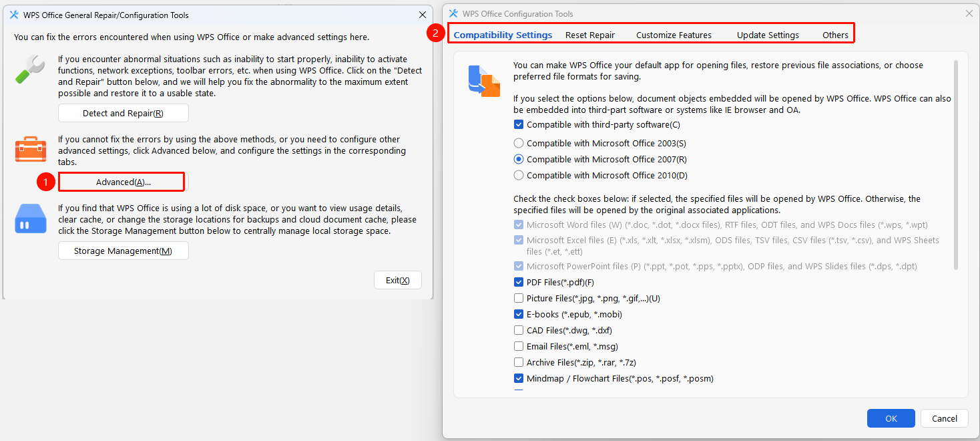Choose Compatible with Microsoft Office 2010
This screenshot has height=441, width=980.
[519, 175]
